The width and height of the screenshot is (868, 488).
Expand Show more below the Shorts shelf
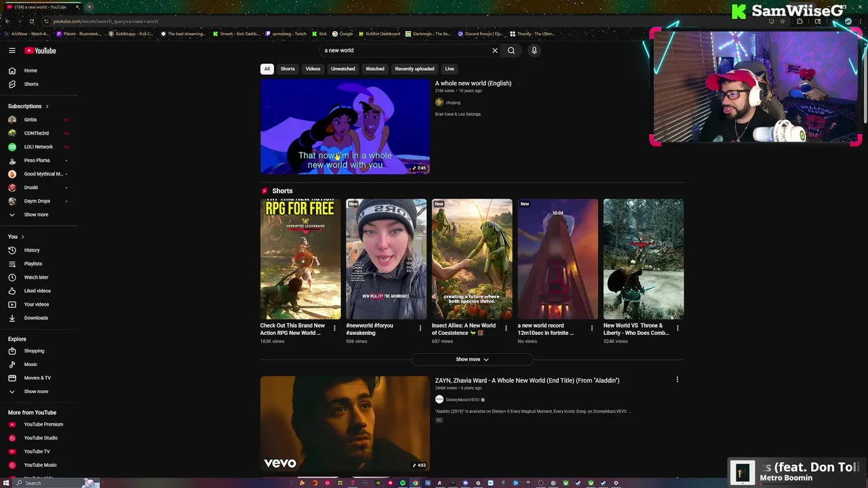pos(472,359)
